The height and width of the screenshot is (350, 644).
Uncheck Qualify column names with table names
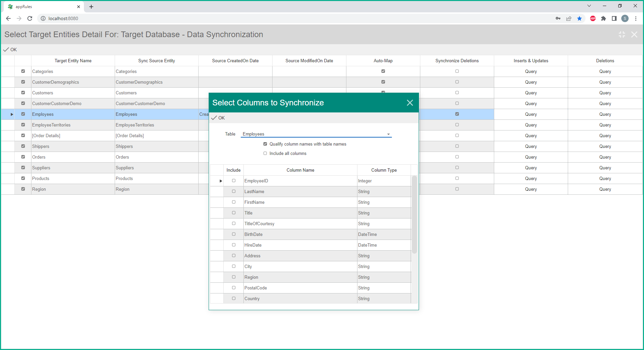265,144
